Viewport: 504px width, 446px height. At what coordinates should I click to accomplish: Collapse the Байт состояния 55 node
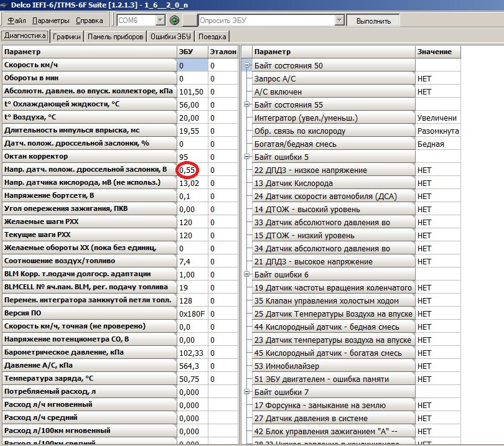tap(246, 105)
